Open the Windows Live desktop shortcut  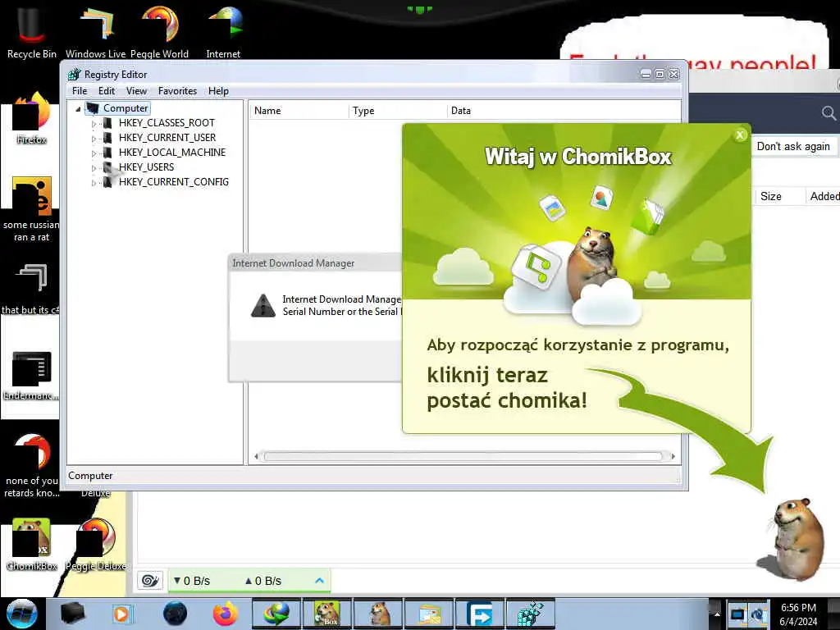(95, 31)
